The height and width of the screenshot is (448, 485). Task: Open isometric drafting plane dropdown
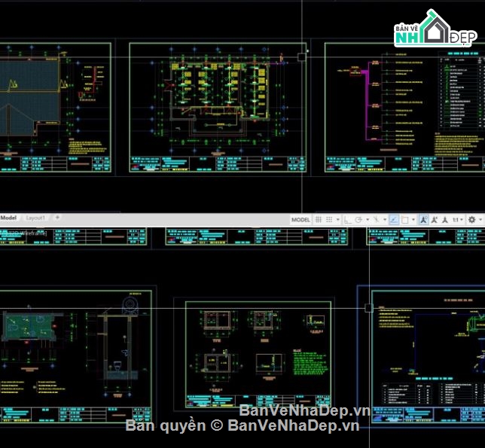click(385, 220)
